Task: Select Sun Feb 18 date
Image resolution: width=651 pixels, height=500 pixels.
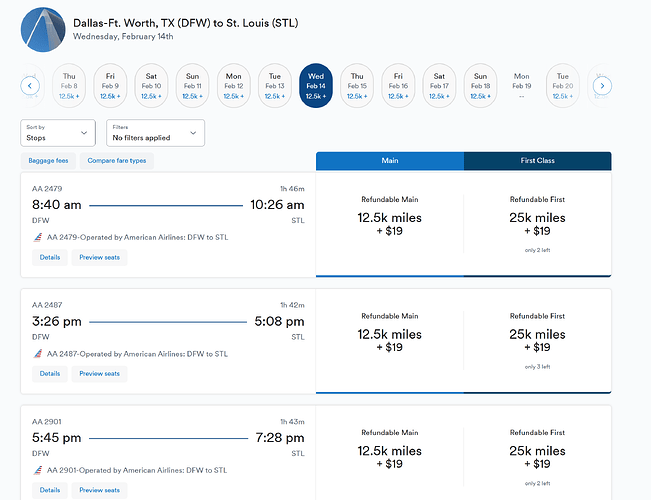Action: coord(480,86)
